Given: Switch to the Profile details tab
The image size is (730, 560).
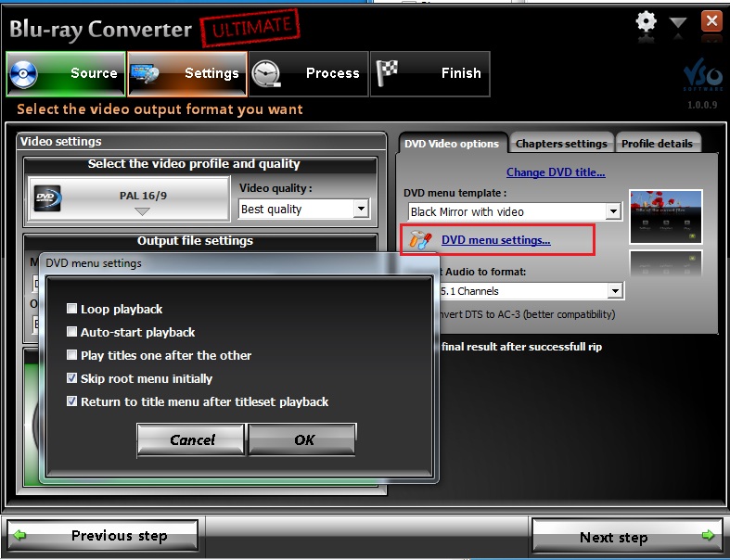Looking at the screenshot, I should coord(657,144).
